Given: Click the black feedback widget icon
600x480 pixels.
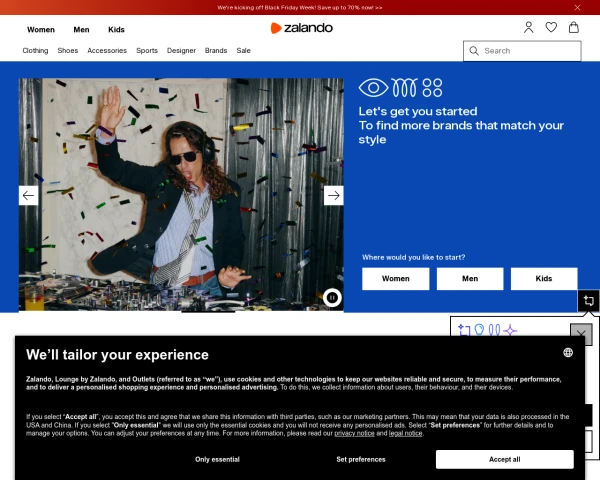Looking at the screenshot, I should (589, 301).
